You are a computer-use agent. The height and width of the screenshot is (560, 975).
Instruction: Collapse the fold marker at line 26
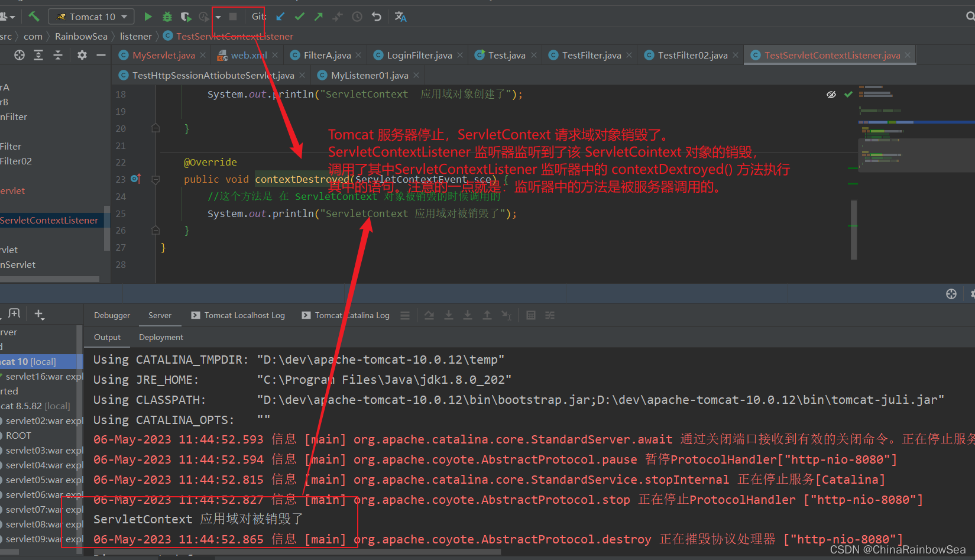click(156, 230)
